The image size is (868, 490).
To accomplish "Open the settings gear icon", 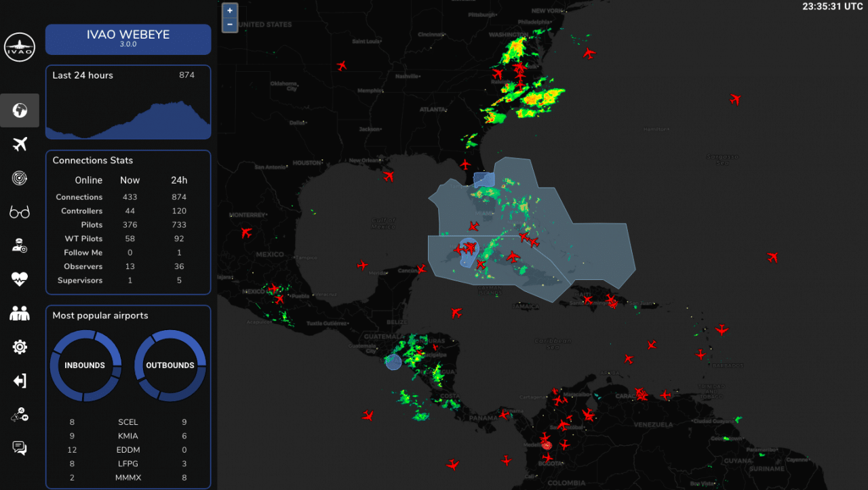I will pos(20,347).
